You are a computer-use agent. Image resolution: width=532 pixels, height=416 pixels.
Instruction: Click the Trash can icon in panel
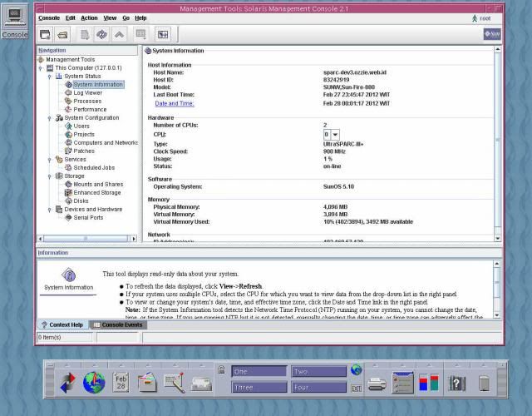pos(484,384)
